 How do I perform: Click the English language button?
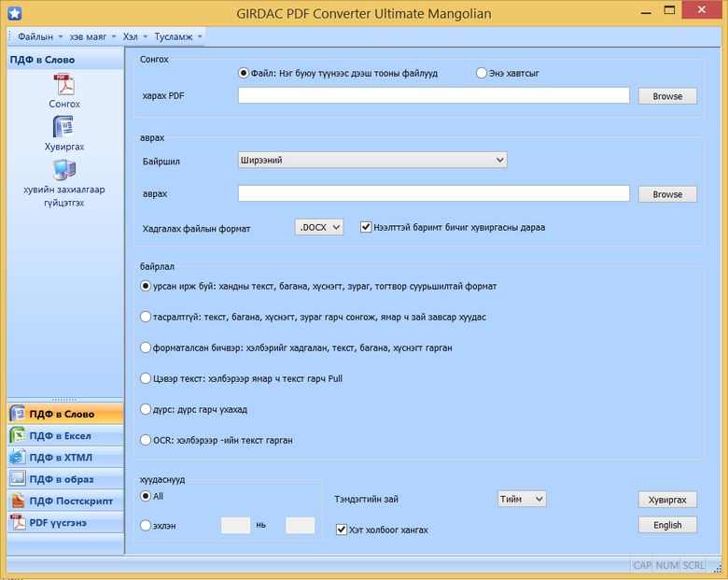coord(667,525)
